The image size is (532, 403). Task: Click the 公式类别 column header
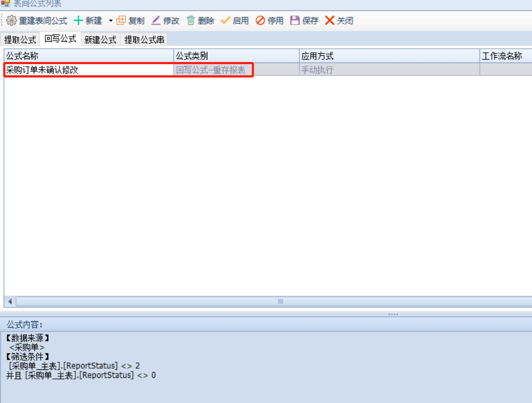(x=236, y=56)
